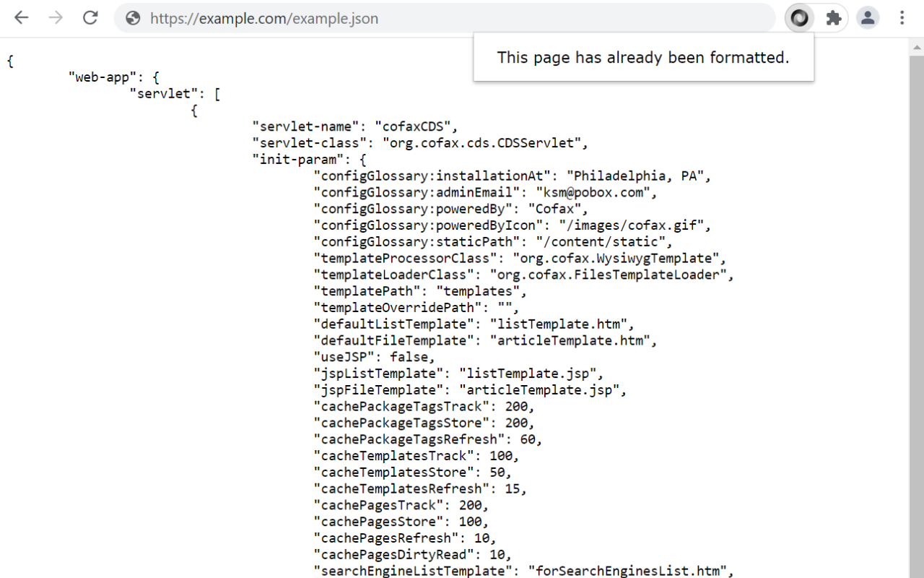Click the opening brace at document top
Viewport: 924px width, 578px height.
coord(9,61)
